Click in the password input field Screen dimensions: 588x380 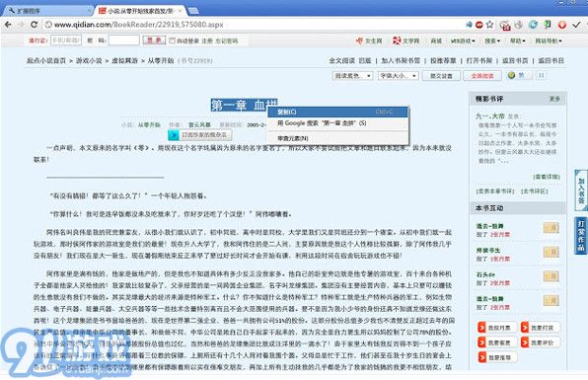click(123, 40)
